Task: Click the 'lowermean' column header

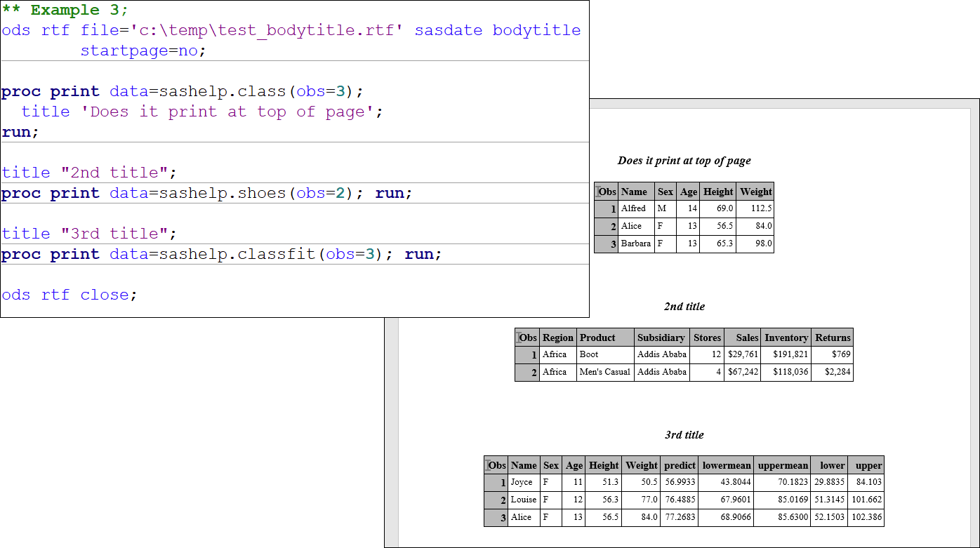Action: point(727,465)
